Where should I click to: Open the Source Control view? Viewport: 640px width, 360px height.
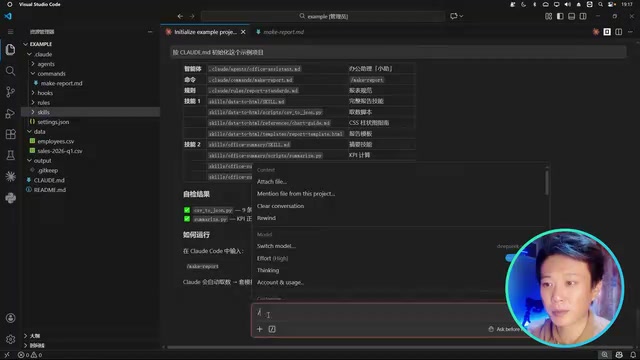tap(11, 92)
